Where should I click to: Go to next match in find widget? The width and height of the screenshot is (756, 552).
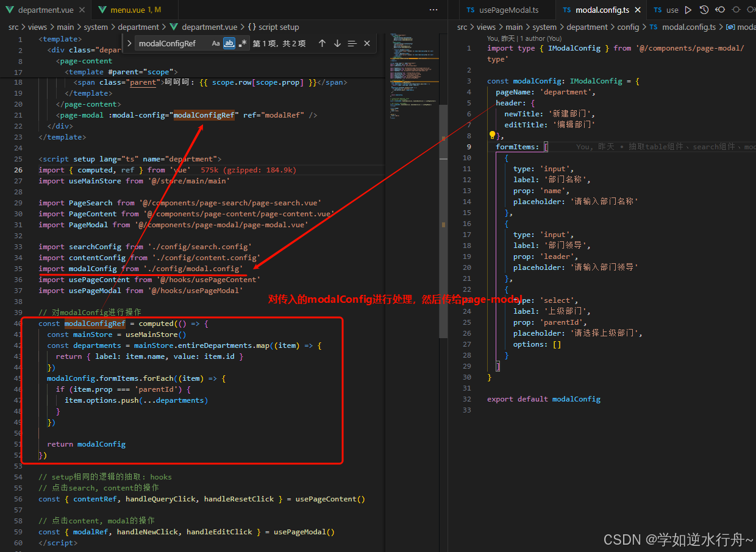click(x=337, y=43)
